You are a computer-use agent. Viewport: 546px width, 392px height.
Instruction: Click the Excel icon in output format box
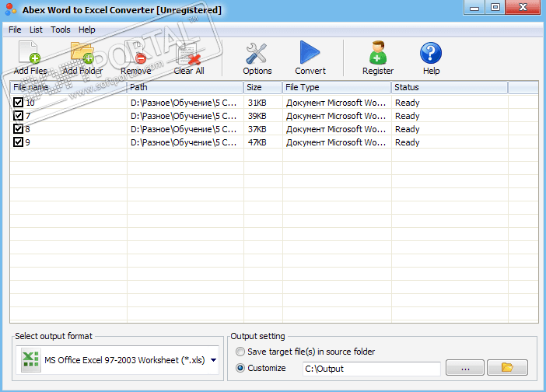pyautogui.click(x=30, y=360)
